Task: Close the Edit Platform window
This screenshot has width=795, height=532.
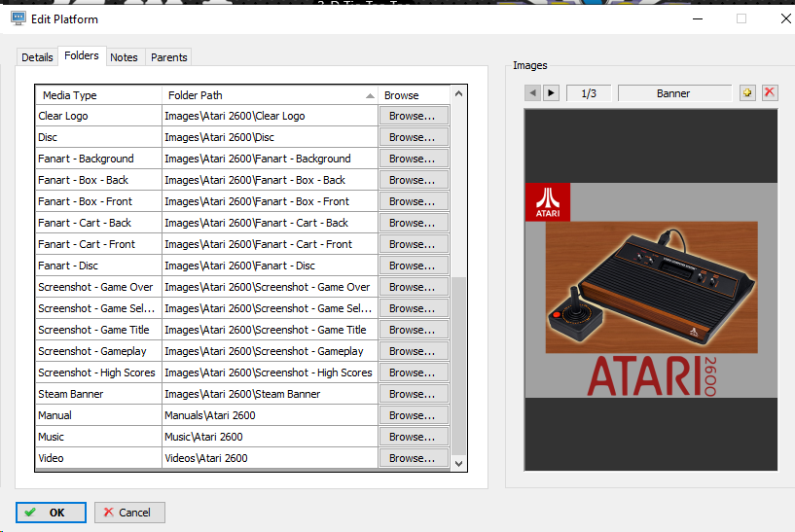Action: [x=785, y=18]
